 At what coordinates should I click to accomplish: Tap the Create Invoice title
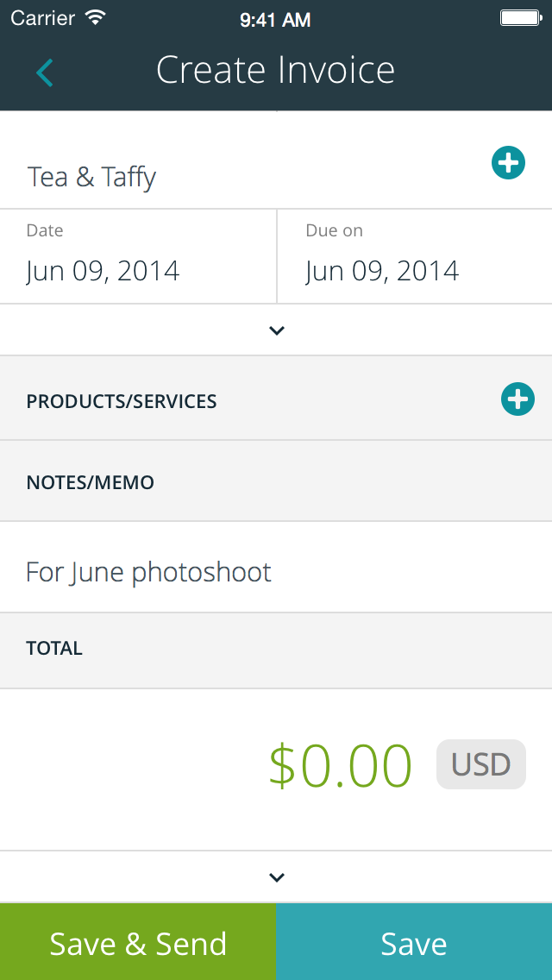coord(275,71)
